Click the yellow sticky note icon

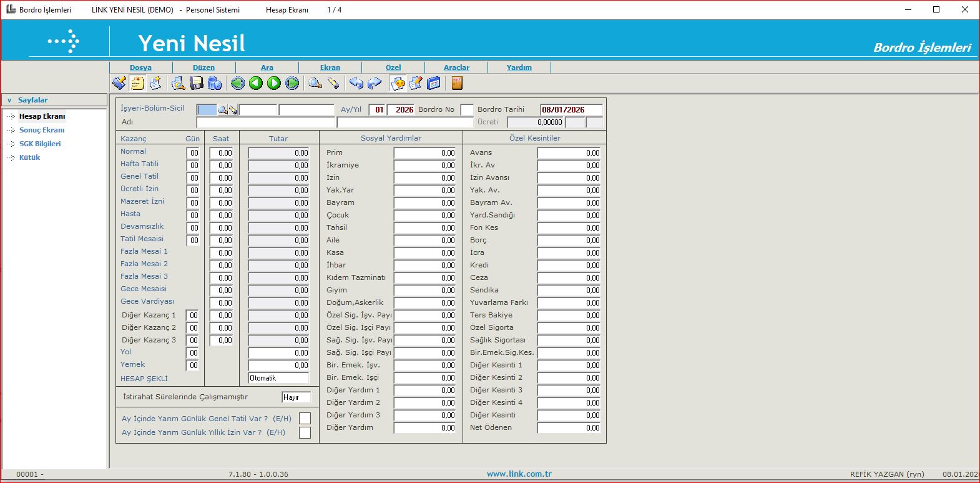tap(137, 83)
